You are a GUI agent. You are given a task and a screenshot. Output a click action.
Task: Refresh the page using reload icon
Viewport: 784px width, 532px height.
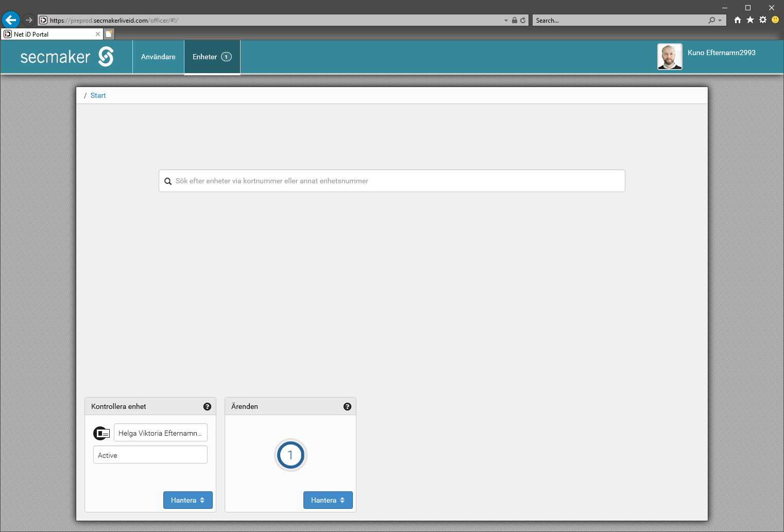523,20
